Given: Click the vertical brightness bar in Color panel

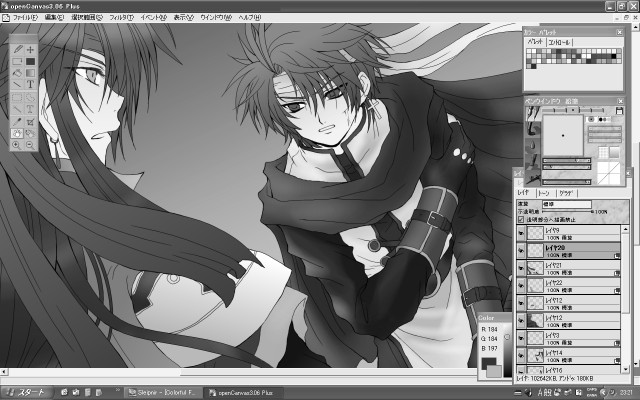Looking at the screenshot, I should [507, 350].
